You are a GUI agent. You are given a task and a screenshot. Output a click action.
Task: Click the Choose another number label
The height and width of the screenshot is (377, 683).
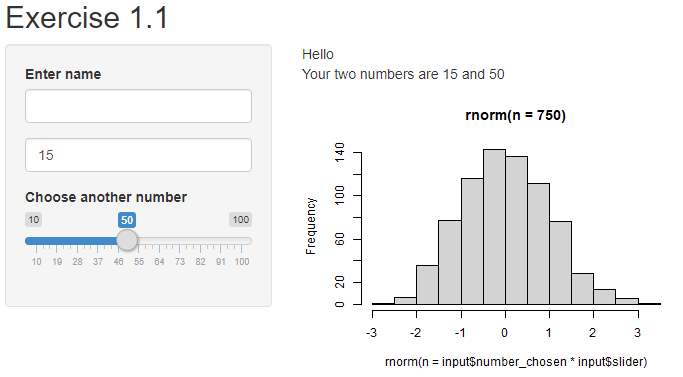click(106, 197)
